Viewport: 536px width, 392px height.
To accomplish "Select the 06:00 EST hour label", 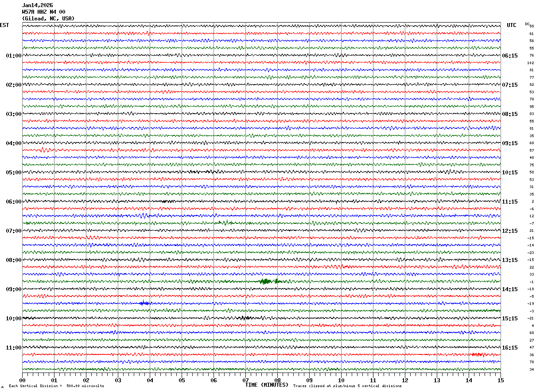I will tap(14, 202).
